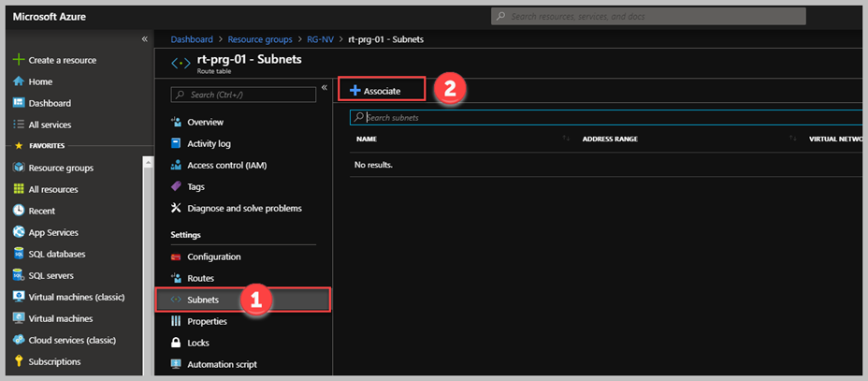868x381 pixels.
Task: Open the All services list icon
Action: click(19, 125)
